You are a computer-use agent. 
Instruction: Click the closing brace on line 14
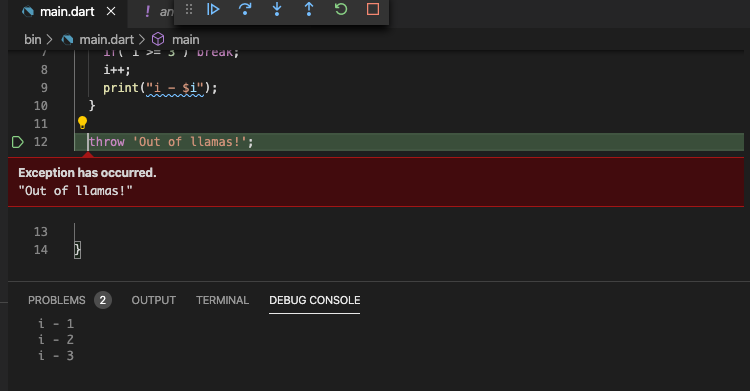77,250
